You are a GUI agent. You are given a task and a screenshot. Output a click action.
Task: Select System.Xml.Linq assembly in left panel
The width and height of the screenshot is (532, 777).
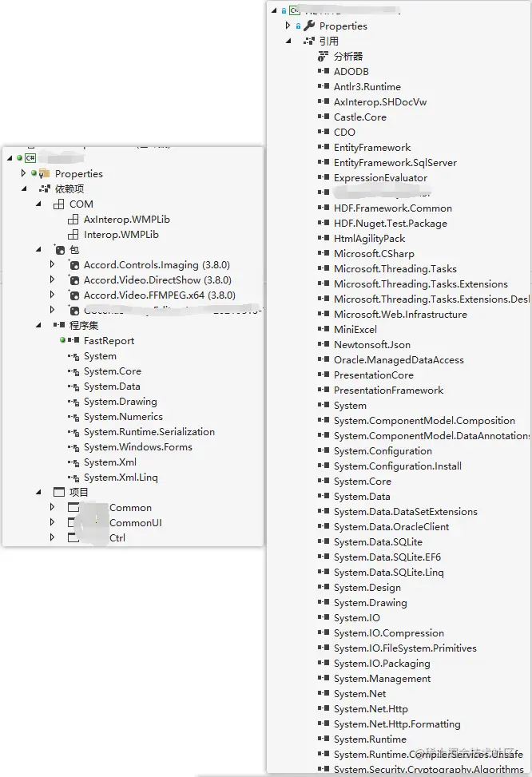click(121, 477)
